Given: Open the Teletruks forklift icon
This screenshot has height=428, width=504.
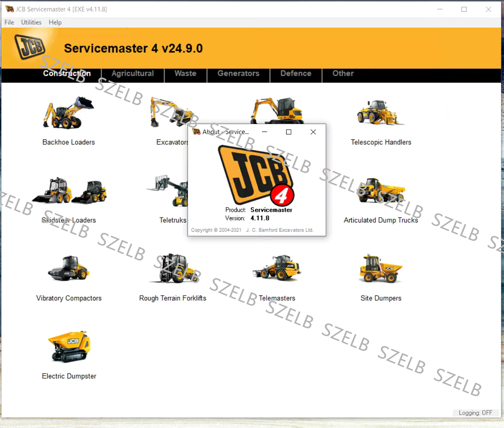Looking at the screenshot, I should (x=167, y=190).
